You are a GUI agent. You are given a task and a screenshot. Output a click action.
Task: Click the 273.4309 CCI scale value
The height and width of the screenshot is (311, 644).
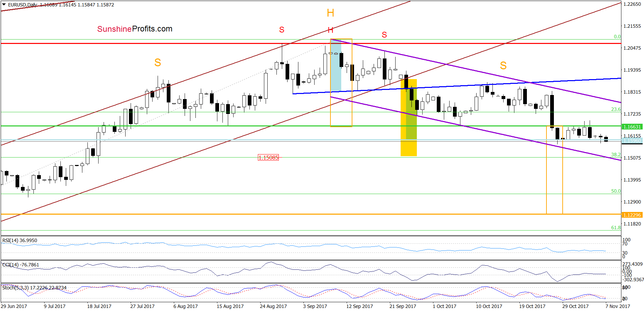[633, 264]
